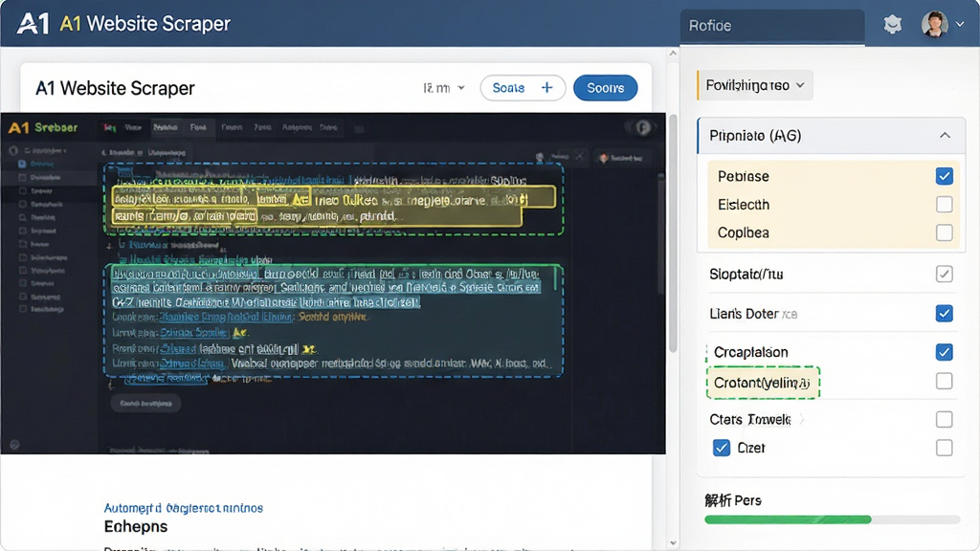Open the dropdown at the top of the dark panel sidebar
The height and width of the screenshot is (551, 980).
click(x=44, y=150)
